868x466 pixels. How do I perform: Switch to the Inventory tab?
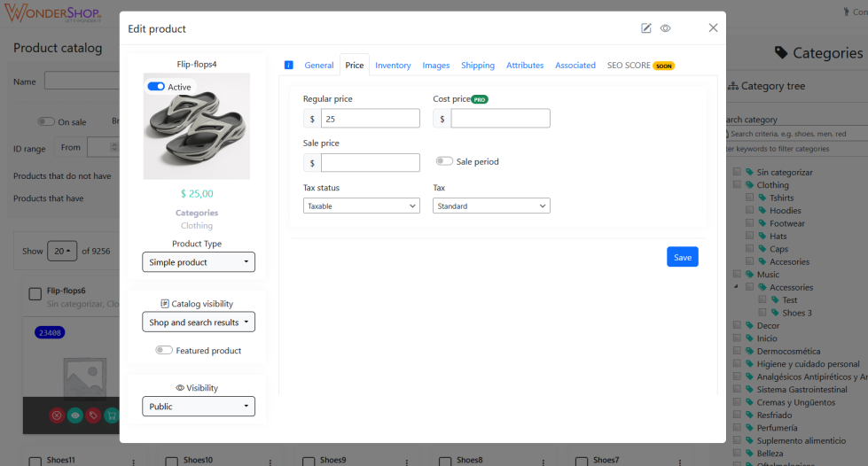(x=393, y=66)
